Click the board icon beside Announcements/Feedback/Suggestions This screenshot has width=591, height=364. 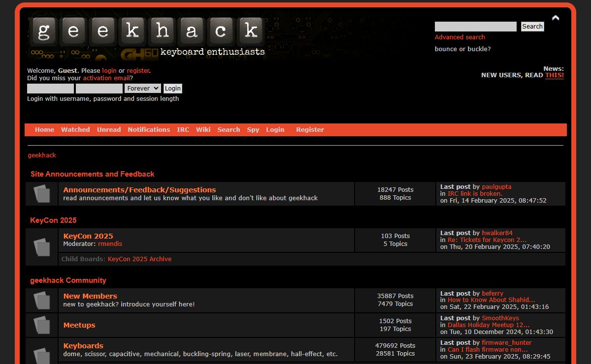point(42,194)
